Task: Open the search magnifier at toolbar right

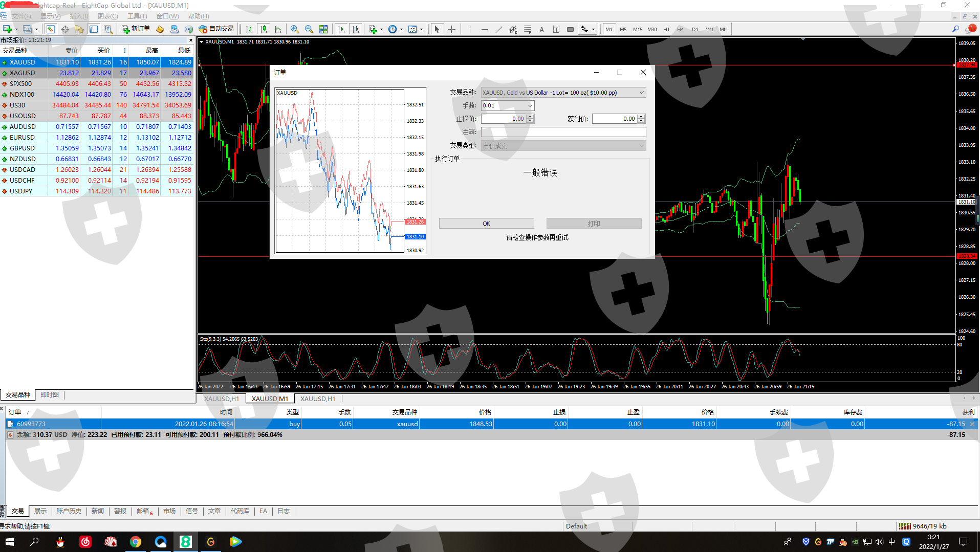Action: pos(955,29)
